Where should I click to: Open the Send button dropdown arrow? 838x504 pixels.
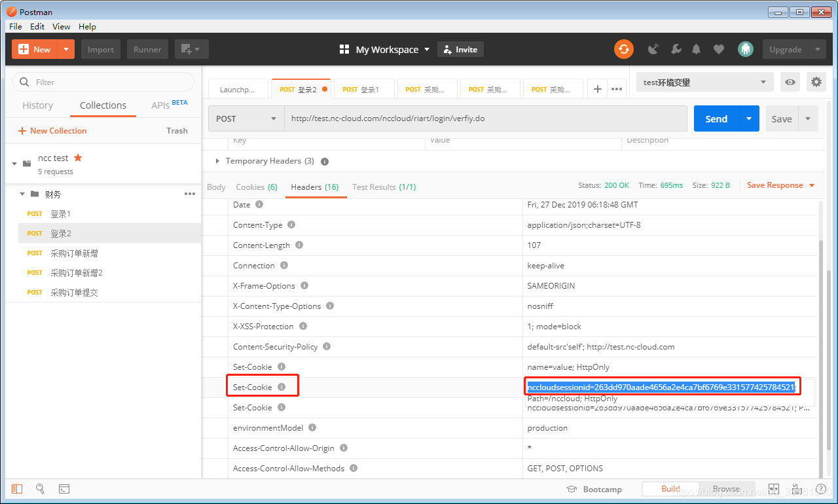[749, 118]
